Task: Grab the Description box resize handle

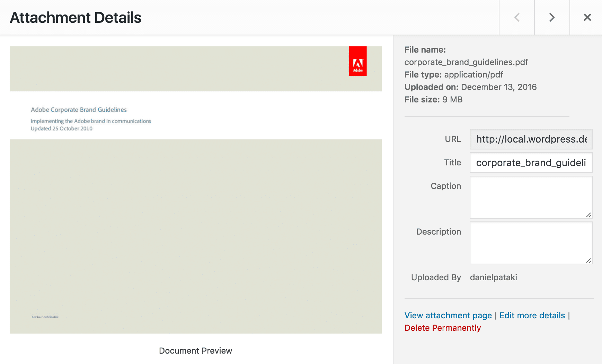Action: (x=588, y=261)
